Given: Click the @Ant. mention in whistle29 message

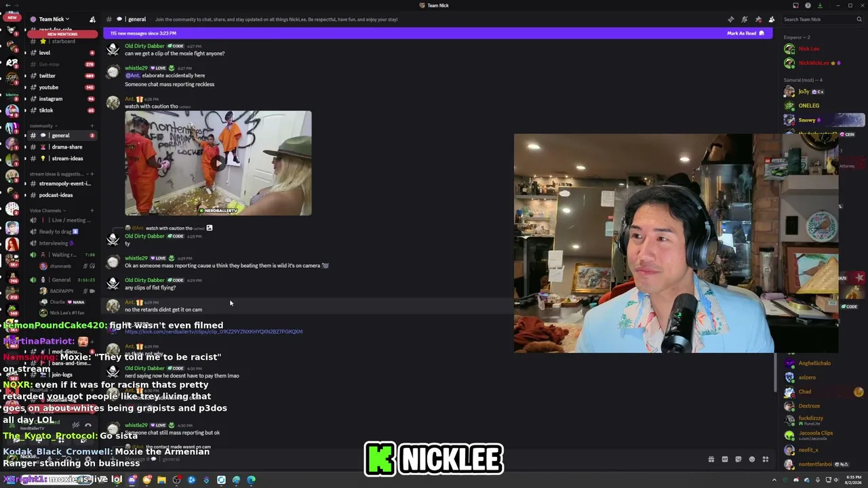Looking at the screenshot, I should pos(132,76).
